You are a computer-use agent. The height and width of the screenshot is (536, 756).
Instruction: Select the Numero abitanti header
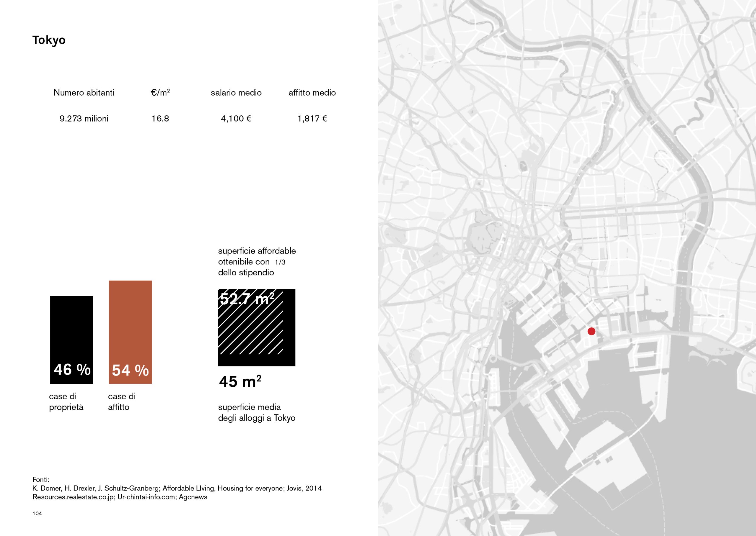[84, 92]
